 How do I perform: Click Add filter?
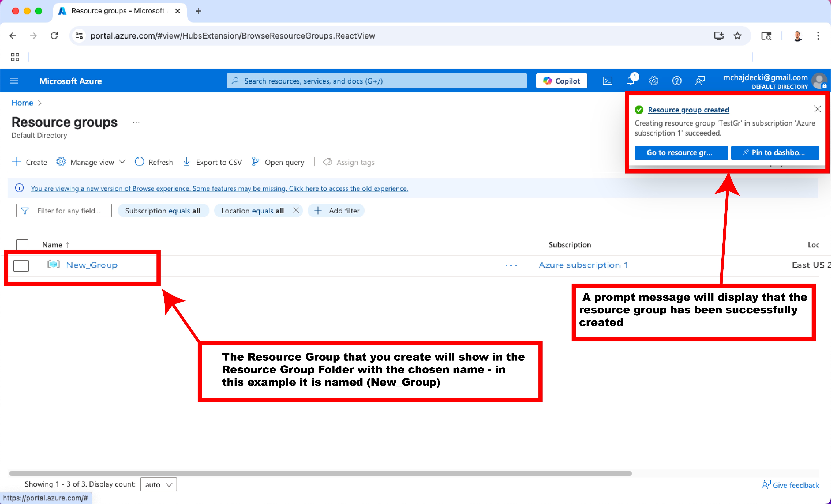click(x=336, y=211)
